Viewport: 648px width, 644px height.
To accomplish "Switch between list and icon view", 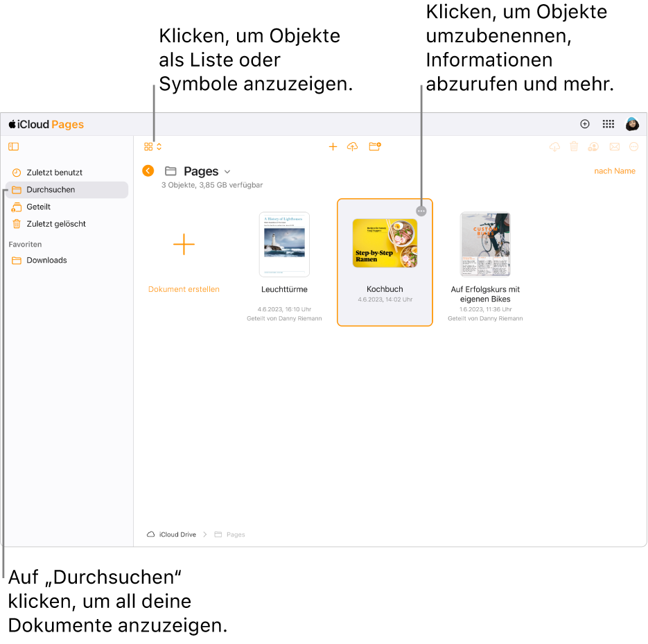I will coord(152,147).
